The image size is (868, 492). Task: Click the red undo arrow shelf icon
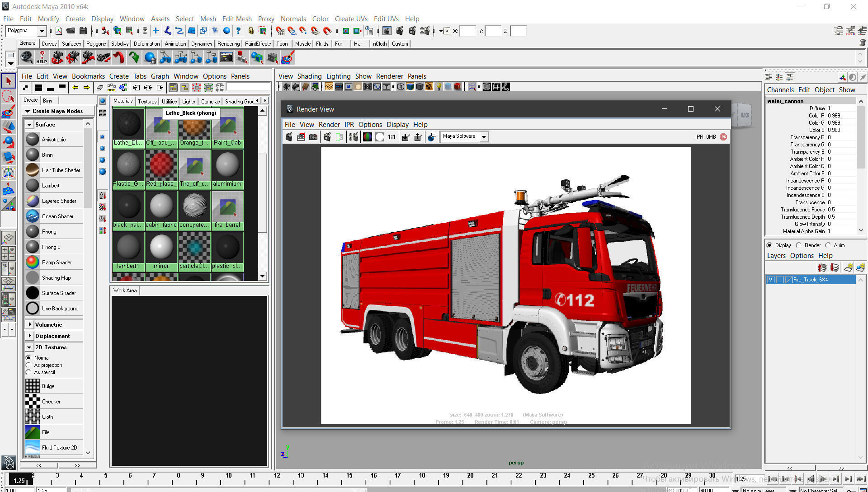coord(118,57)
